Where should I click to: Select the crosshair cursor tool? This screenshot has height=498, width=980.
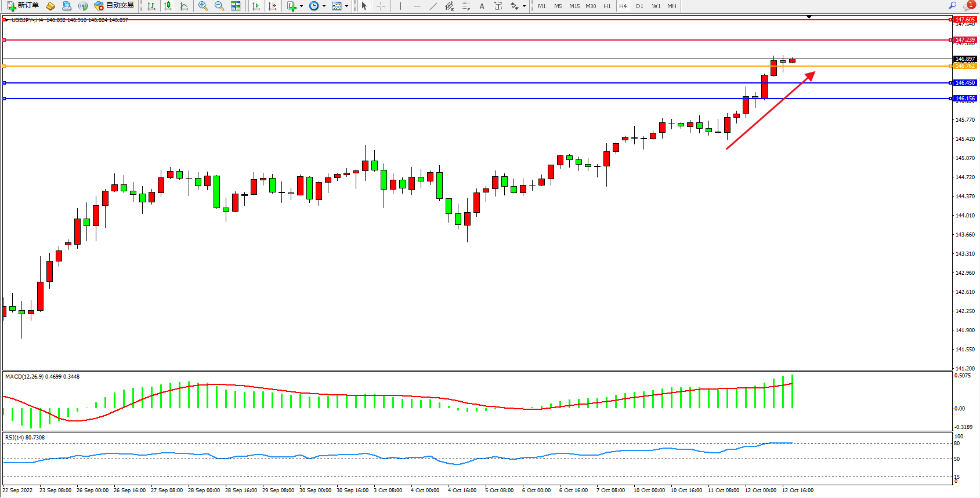381,6
